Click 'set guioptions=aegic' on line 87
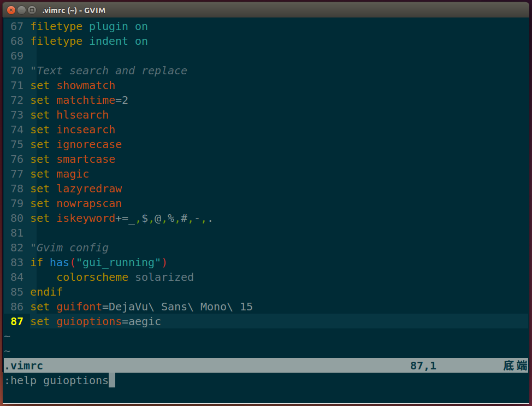This screenshot has height=406, width=532. [x=96, y=321]
